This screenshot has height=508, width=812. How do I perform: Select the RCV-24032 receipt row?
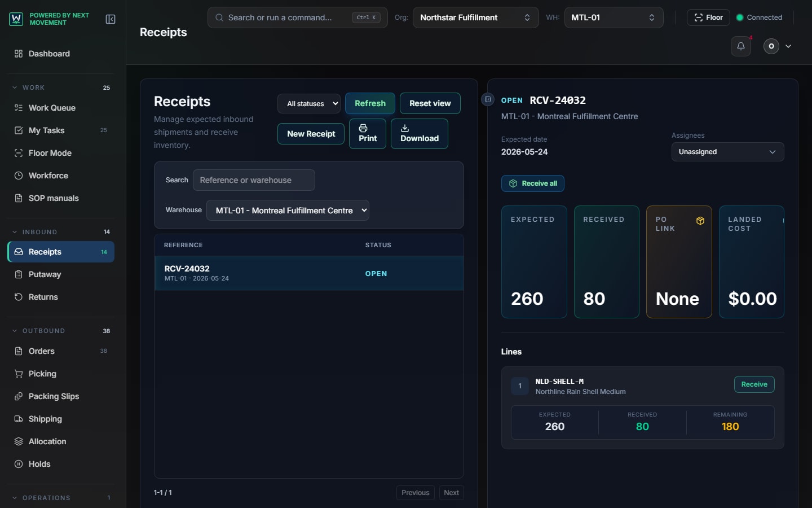[309, 273]
